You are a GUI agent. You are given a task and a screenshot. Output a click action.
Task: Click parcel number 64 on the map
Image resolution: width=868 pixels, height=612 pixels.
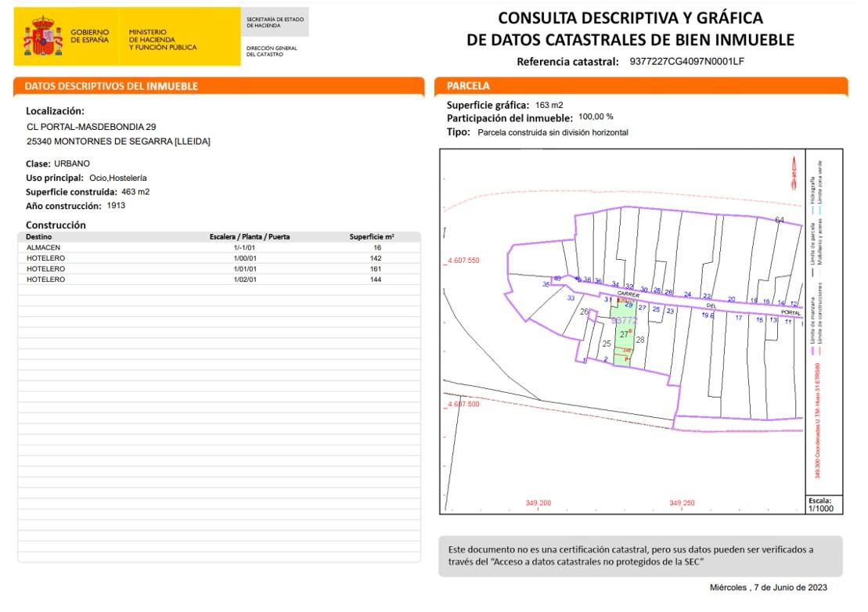(x=779, y=220)
